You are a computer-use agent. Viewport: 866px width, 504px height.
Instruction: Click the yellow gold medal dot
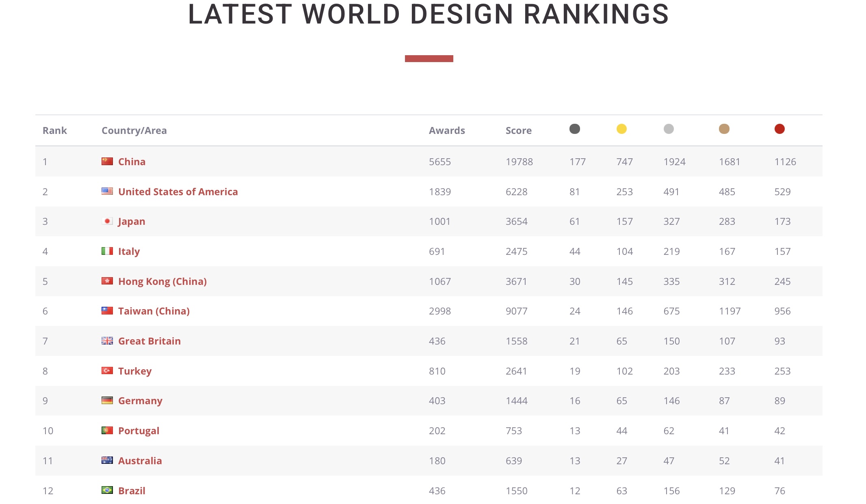click(621, 129)
